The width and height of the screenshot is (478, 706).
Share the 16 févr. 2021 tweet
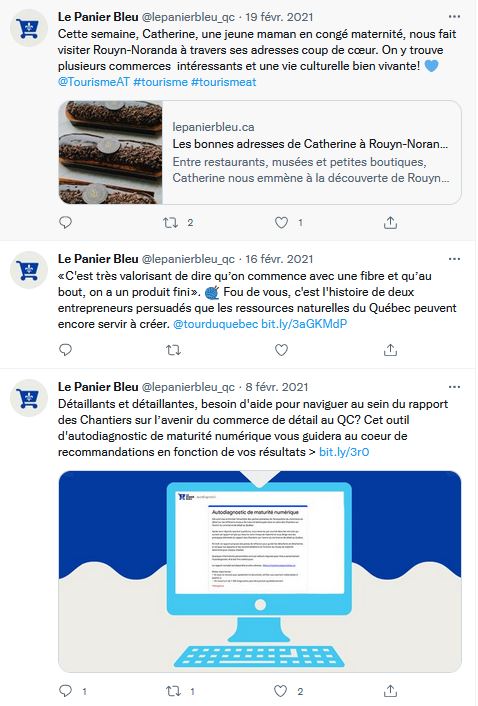pos(390,350)
